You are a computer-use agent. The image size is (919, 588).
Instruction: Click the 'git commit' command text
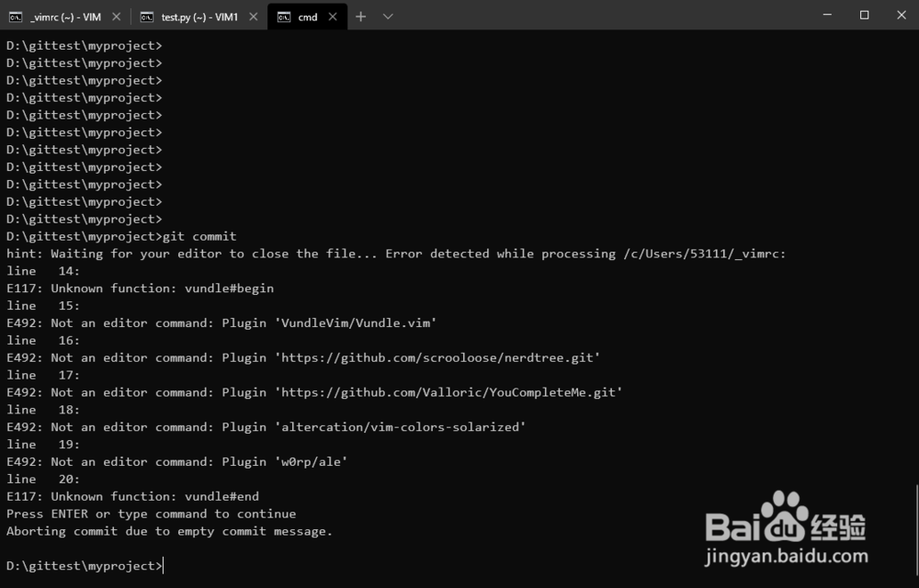tap(199, 236)
